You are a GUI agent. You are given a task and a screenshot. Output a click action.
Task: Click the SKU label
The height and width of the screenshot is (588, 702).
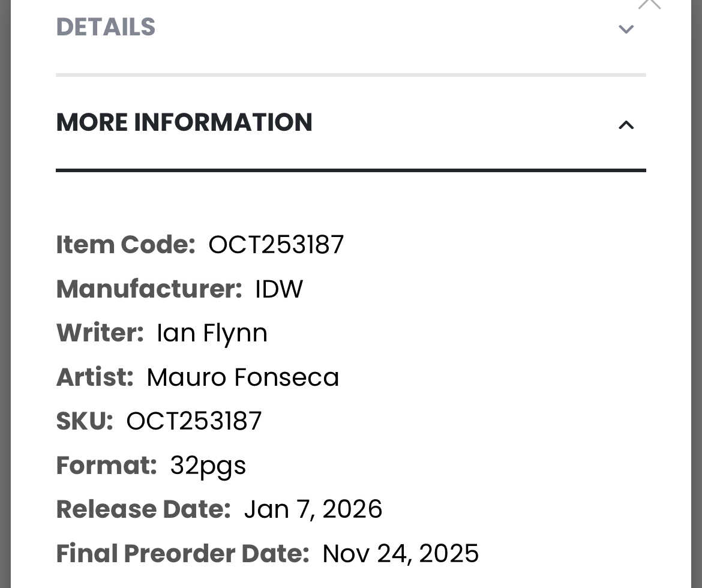tap(85, 421)
